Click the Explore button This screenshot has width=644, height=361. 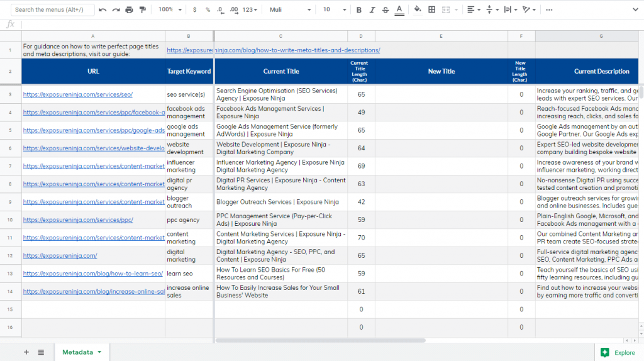coord(618,352)
